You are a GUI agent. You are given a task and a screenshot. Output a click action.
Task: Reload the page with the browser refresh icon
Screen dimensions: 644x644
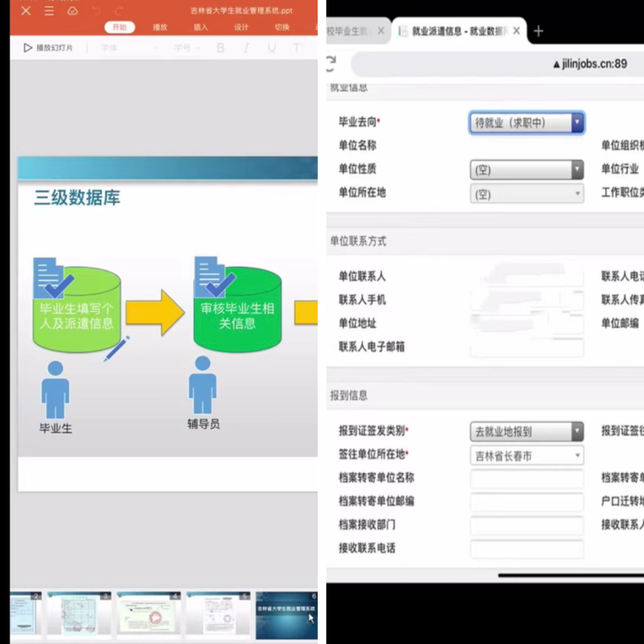point(330,63)
